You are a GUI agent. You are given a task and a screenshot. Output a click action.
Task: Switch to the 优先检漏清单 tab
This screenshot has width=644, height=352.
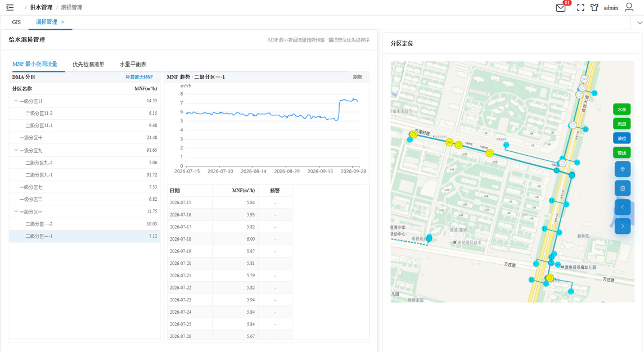pos(88,64)
